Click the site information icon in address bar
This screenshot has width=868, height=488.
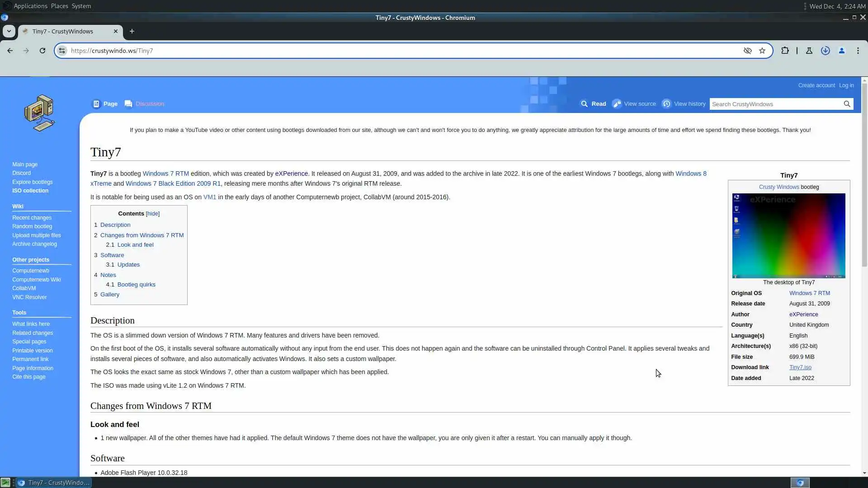click(62, 51)
